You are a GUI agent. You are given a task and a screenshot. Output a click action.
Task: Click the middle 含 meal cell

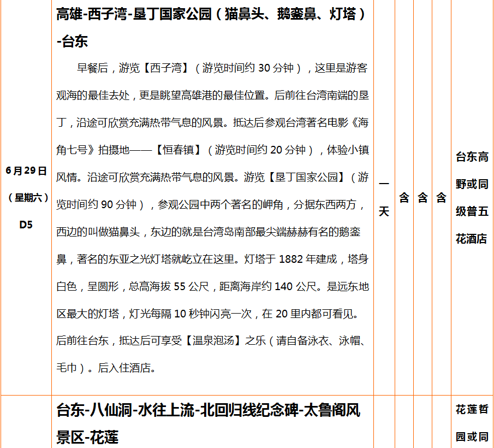[422, 198]
